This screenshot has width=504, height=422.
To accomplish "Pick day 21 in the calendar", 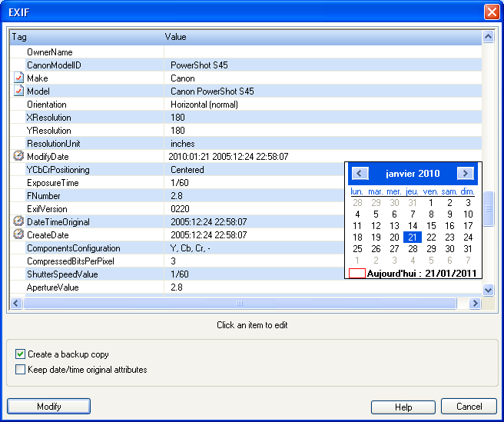I will click(413, 237).
